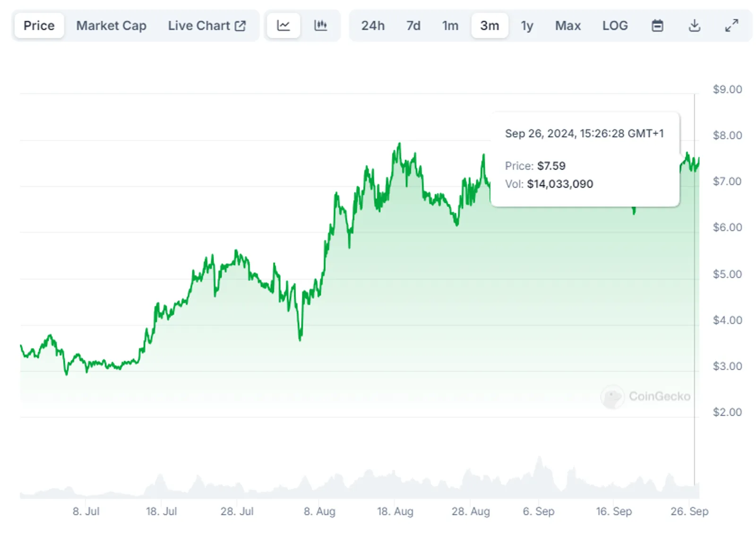Click the $3.00 price axis label

click(728, 366)
